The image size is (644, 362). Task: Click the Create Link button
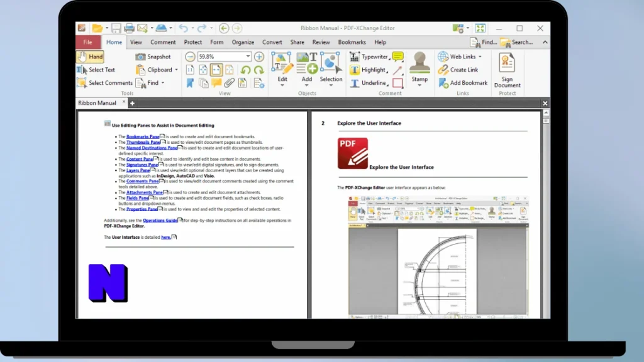[458, 70]
